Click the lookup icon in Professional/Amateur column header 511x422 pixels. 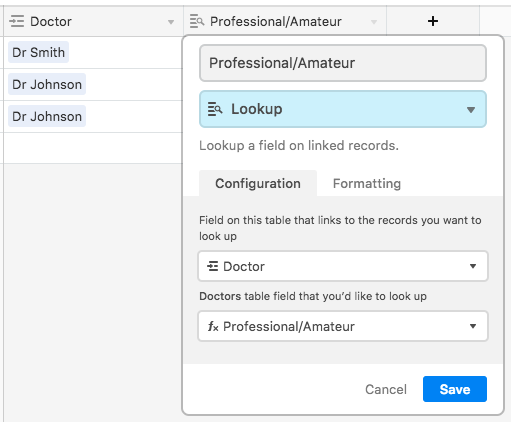pyautogui.click(x=197, y=21)
